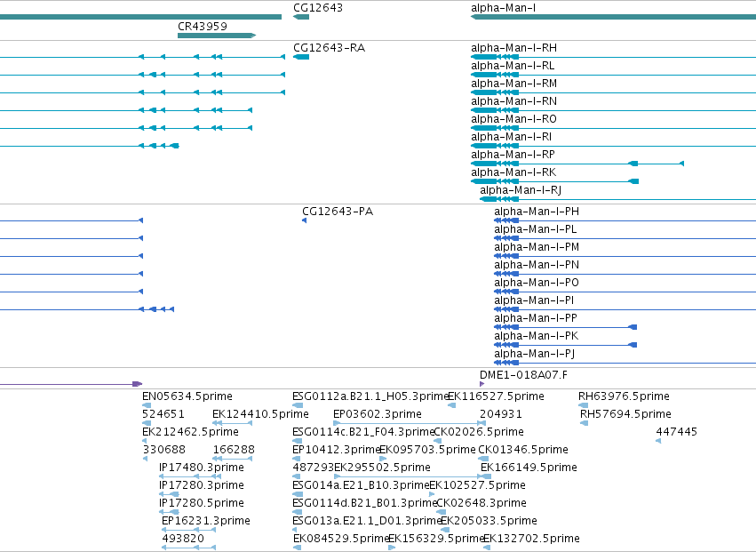Select EST IP17280.5prime
The height and width of the screenshot is (552, 756).
click(201, 503)
